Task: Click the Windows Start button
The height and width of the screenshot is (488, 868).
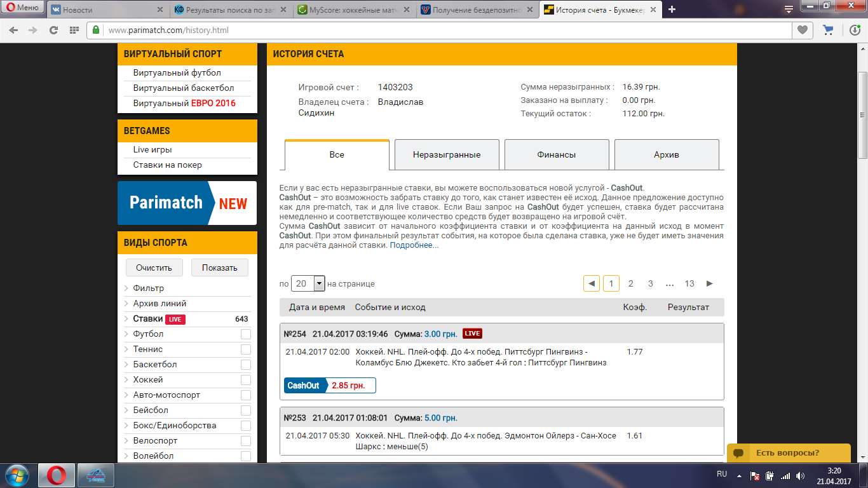Action: coord(17,475)
